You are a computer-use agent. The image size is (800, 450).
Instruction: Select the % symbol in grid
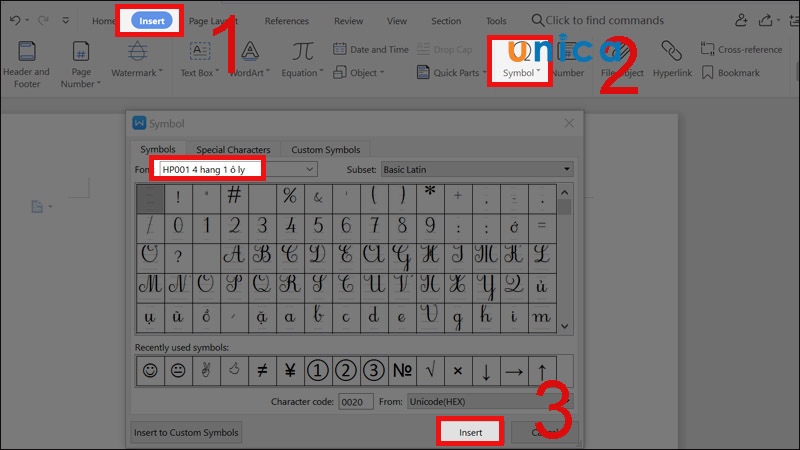point(290,198)
